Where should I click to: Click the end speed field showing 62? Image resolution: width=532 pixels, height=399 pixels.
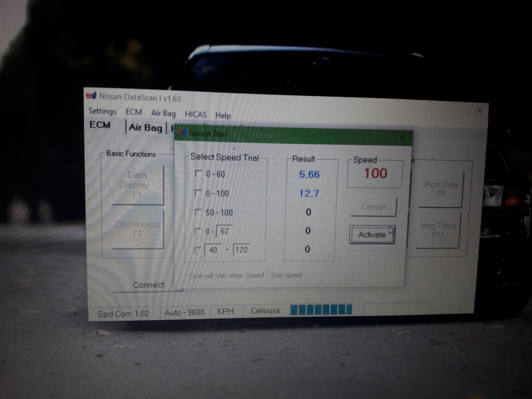pos(224,231)
